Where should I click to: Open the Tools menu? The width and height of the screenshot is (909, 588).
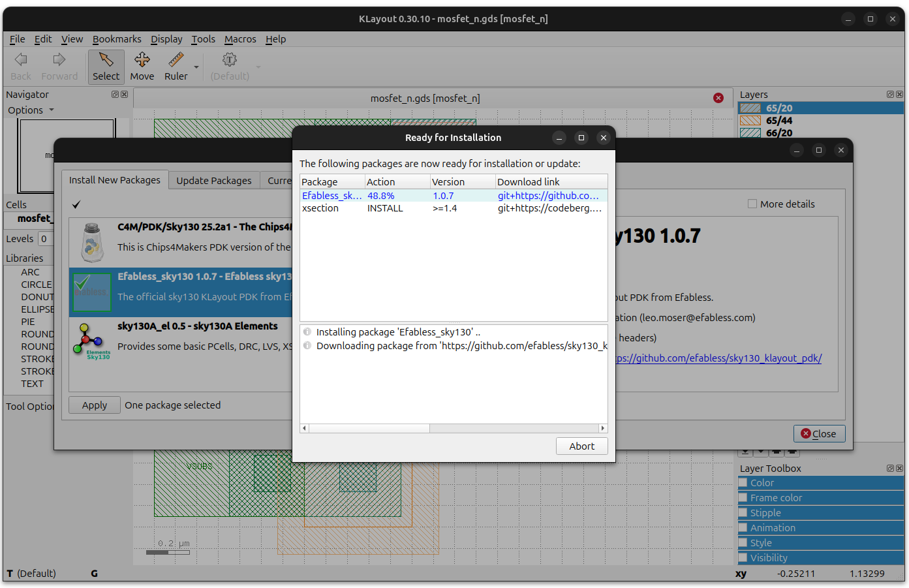[x=203, y=39]
